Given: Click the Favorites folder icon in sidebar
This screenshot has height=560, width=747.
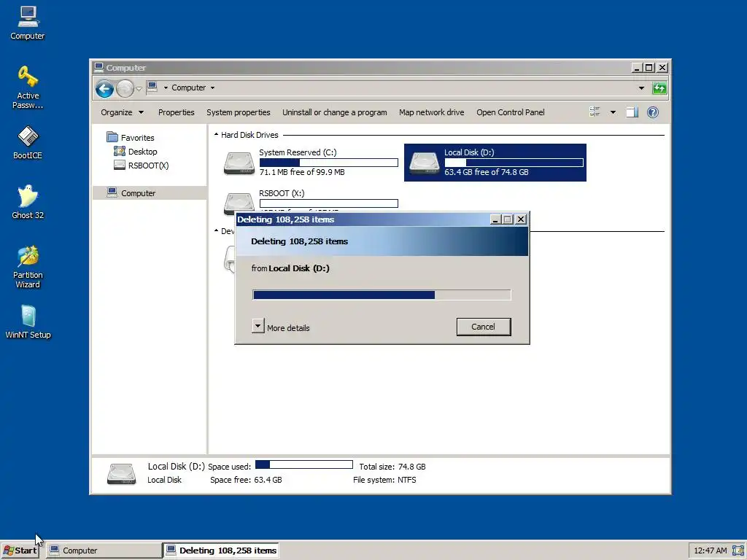Looking at the screenshot, I should (x=112, y=138).
